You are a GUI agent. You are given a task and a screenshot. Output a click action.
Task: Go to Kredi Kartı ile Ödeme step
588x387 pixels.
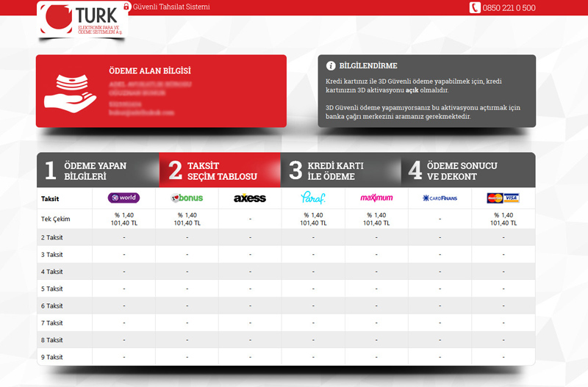341,170
